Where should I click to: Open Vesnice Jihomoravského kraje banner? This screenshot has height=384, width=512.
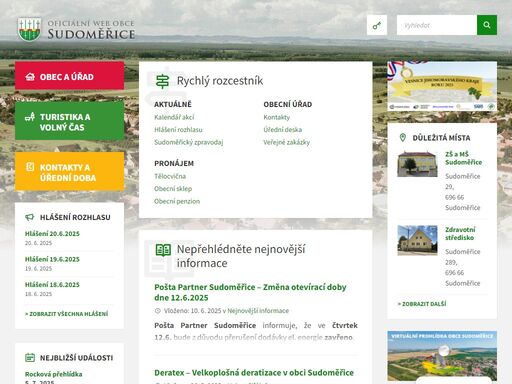(x=442, y=86)
